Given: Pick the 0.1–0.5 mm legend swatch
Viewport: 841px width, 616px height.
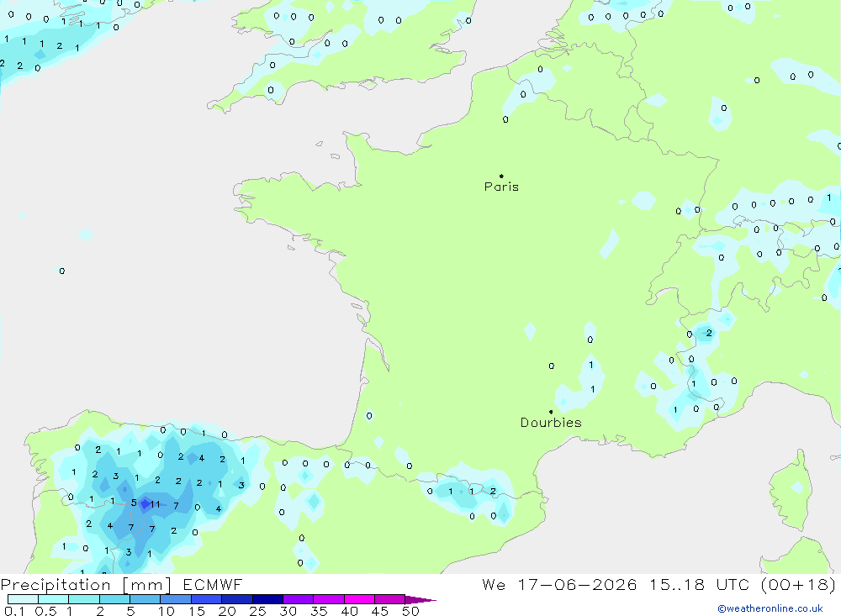Looking at the screenshot, I should coord(23,599).
